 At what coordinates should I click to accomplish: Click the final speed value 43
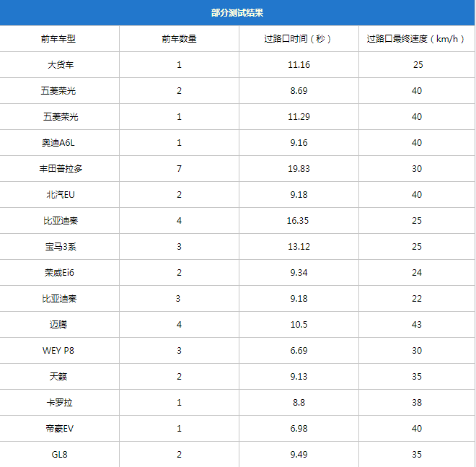point(417,325)
